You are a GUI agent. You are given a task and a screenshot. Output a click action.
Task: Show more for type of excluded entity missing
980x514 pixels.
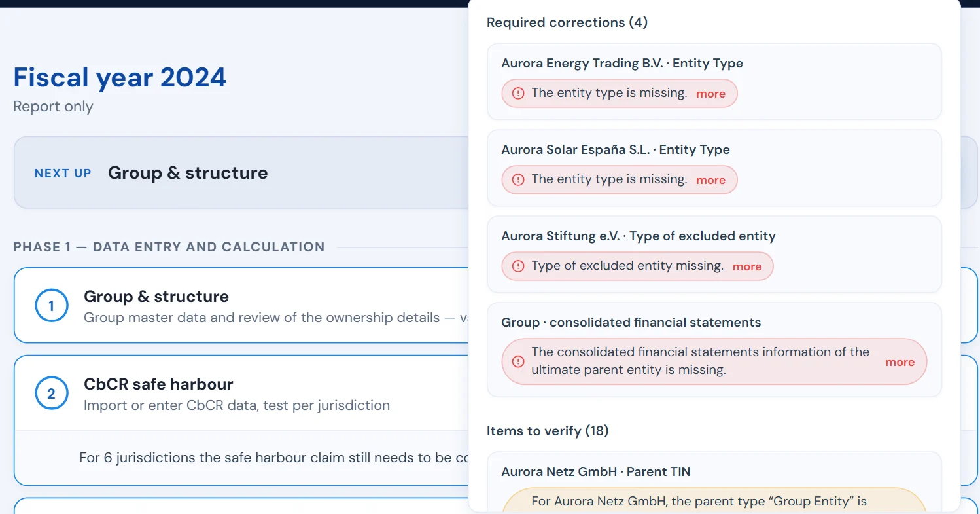(x=747, y=266)
